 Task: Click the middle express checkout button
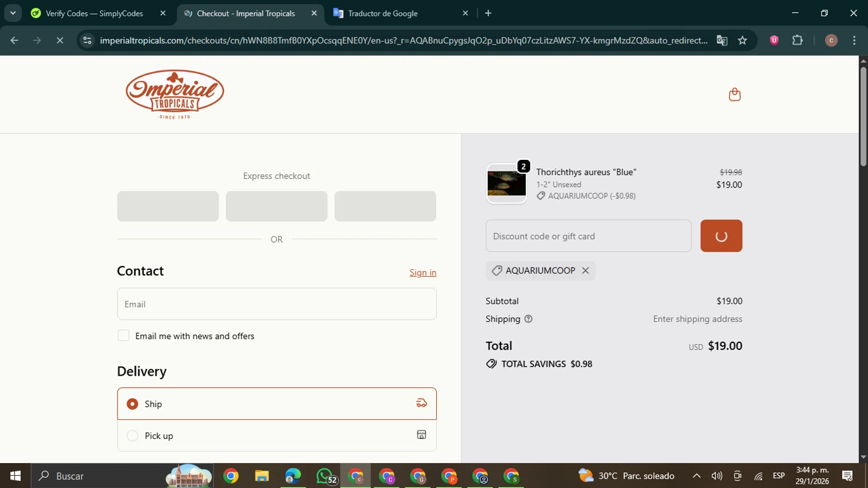tap(277, 206)
